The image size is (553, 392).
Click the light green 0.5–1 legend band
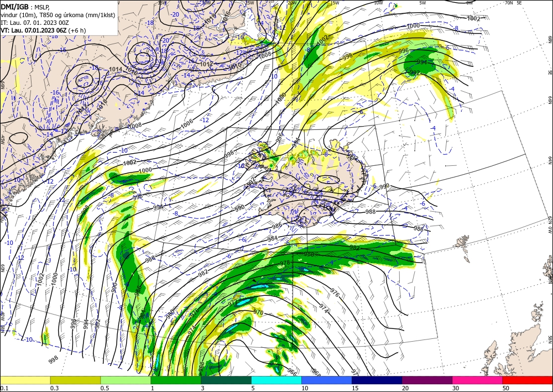[x=126, y=380]
